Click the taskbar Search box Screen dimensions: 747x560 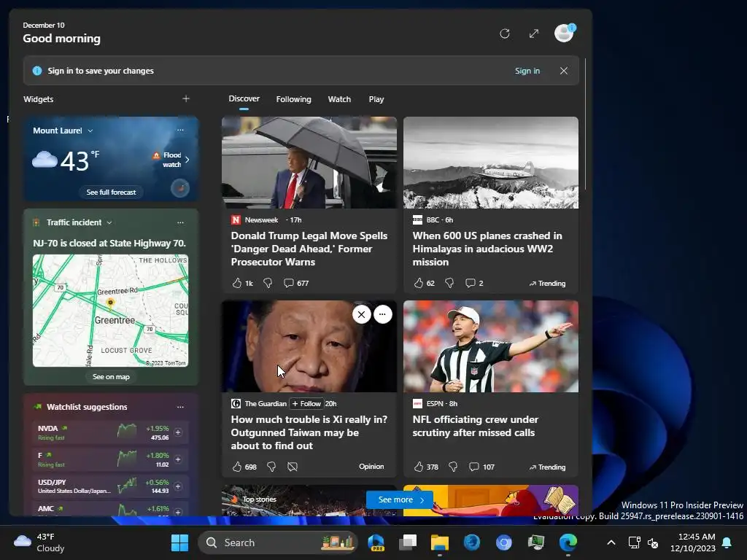pos(278,542)
